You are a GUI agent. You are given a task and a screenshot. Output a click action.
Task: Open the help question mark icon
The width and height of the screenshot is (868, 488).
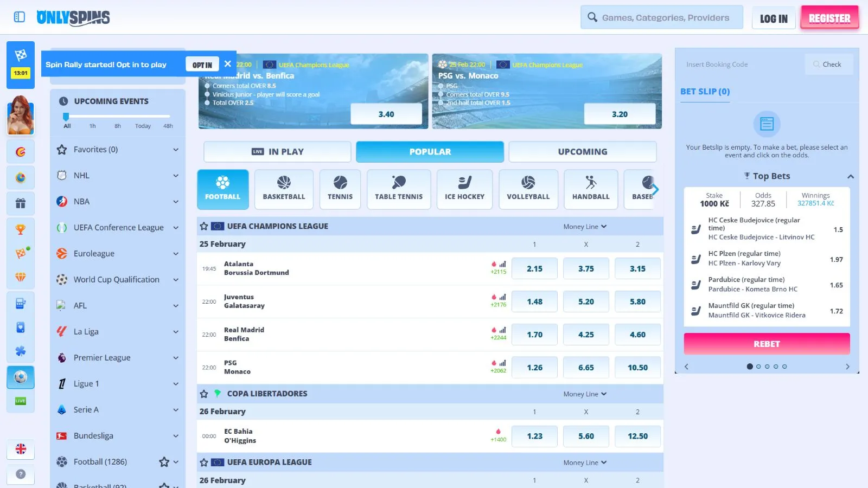tap(21, 474)
